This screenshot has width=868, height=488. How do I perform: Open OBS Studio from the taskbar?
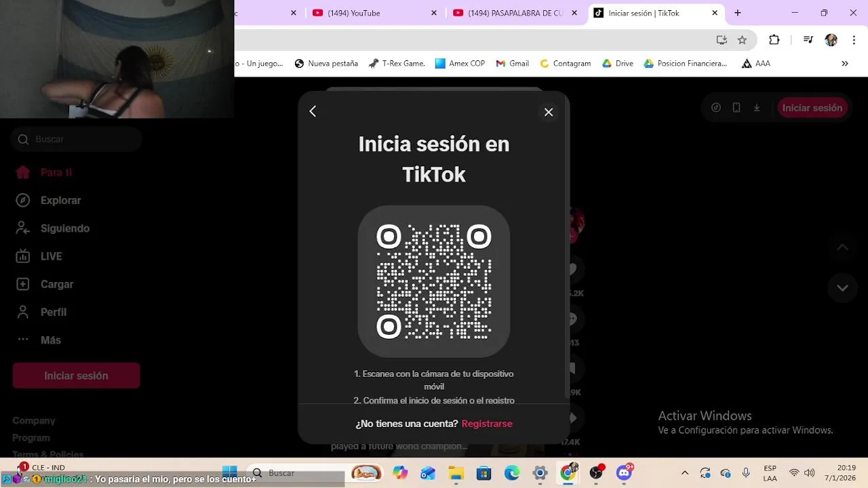tap(597, 472)
